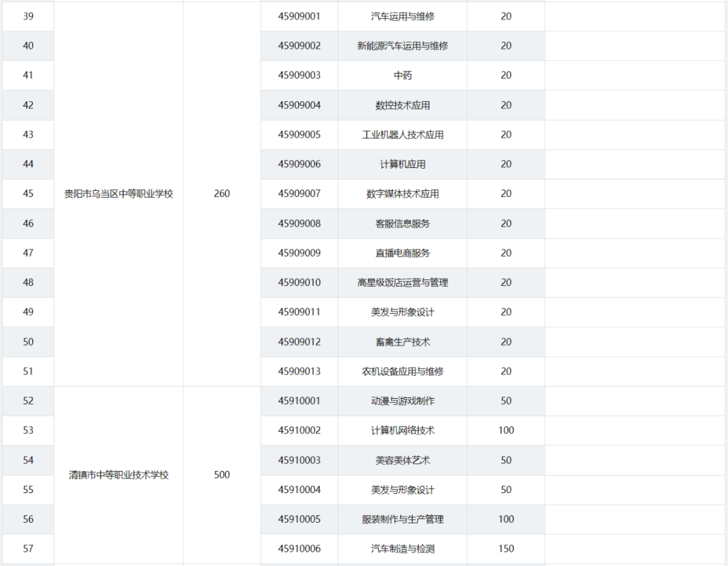The image size is (728, 566).
Task: Click the 数字媒体技术应用 cell
Action: [402, 194]
